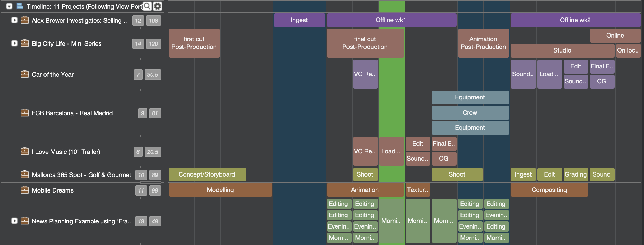Image resolution: width=644 pixels, height=245 pixels.
Task: Select the Offline wk1 booking
Action: coord(391,20)
